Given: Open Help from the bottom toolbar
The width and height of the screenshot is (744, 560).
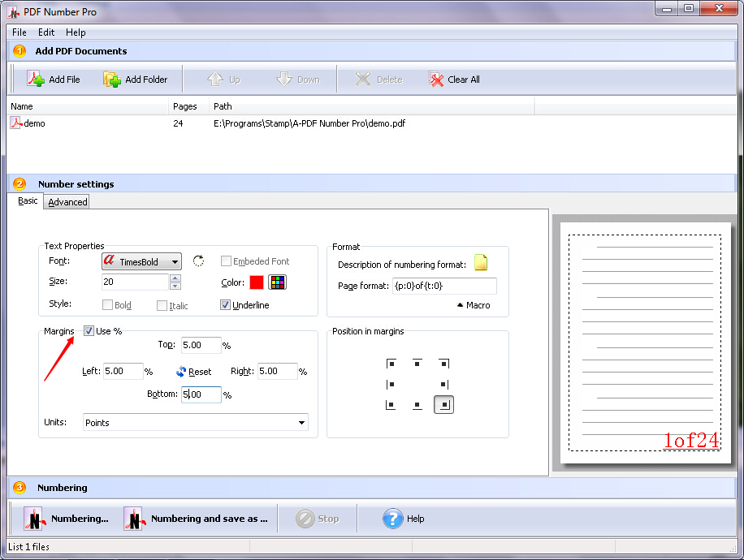Looking at the screenshot, I should (404, 519).
